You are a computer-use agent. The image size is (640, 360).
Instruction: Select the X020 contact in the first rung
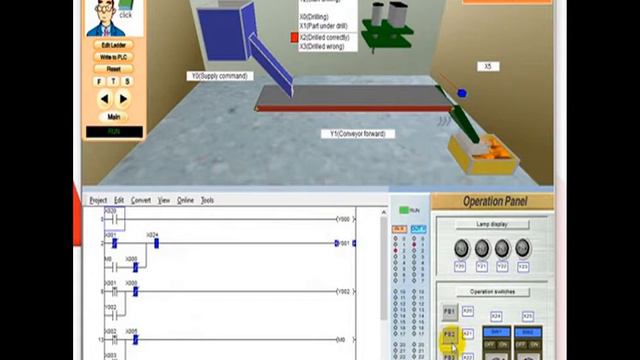click(115, 219)
